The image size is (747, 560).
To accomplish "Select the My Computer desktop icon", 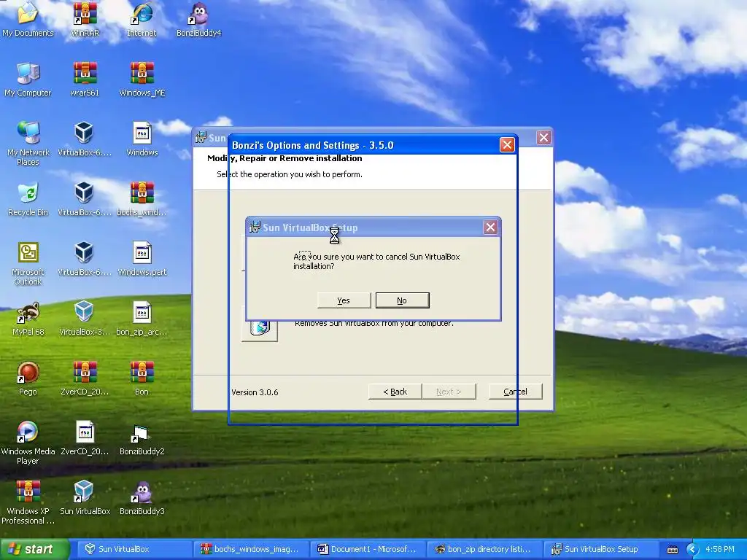I will (28, 79).
